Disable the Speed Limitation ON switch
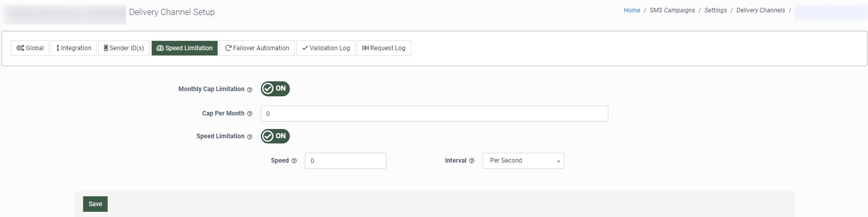The height and width of the screenshot is (217, 868). click(275, 136)
